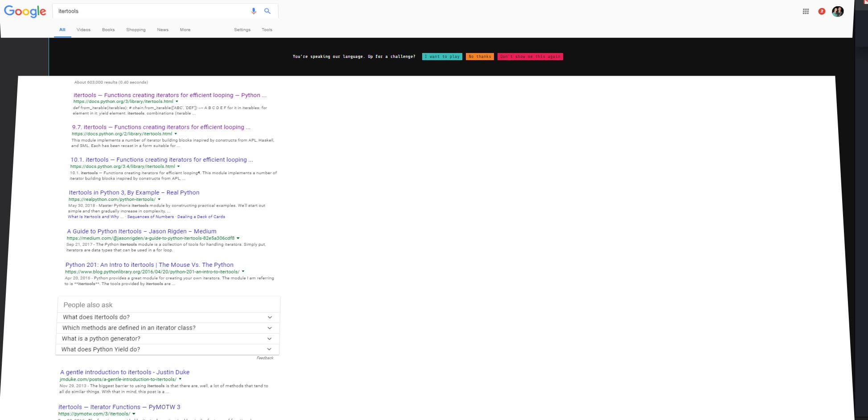868x420 pixels.
Task: Open 'What Is Itertools and Why ...' sitelink
Action: coord(95,217)
